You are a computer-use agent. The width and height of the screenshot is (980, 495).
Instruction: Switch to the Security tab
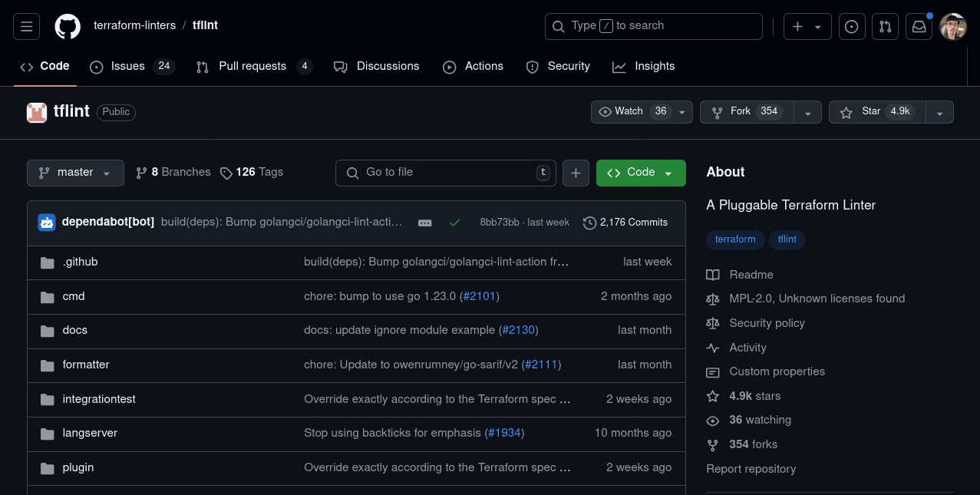[x=558, y=66]
